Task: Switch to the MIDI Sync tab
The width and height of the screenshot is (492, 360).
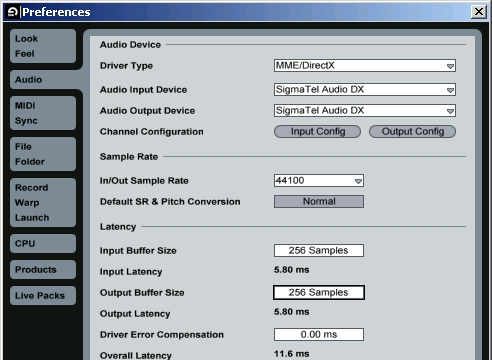Action: pyautogui.click(x=43, y=113)
